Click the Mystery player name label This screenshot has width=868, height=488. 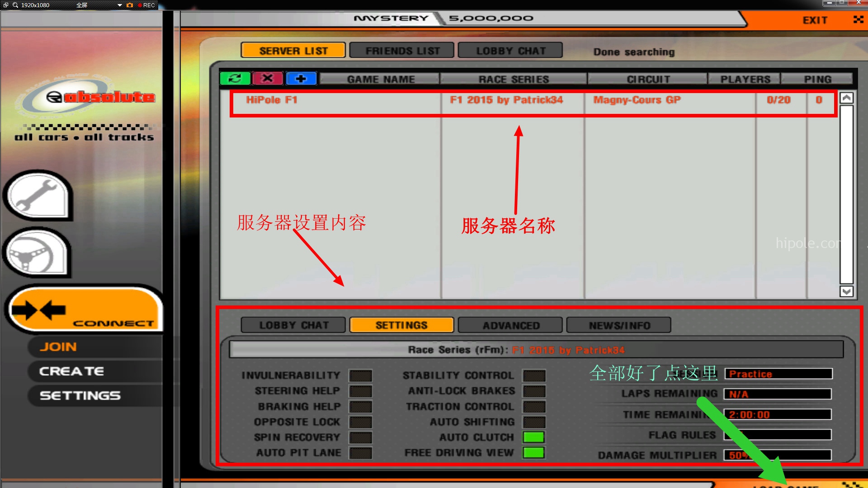[x=391, y=18]
